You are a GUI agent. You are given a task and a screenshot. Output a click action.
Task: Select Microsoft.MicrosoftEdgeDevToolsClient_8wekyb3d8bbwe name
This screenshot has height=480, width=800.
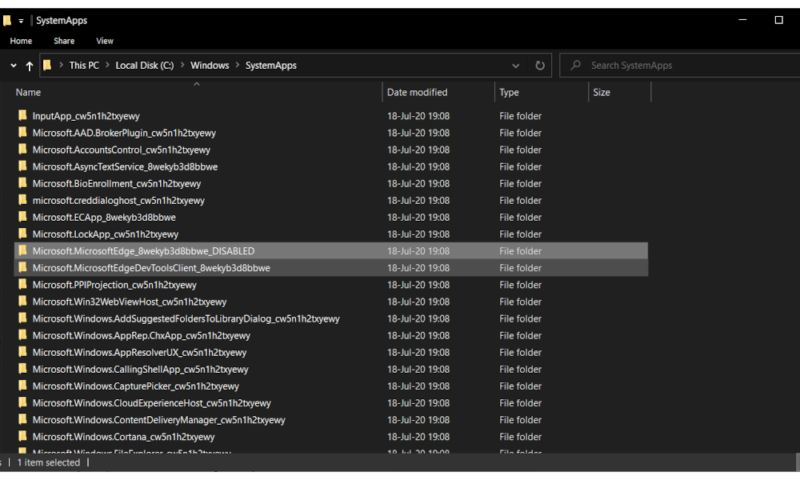[151, 268]
